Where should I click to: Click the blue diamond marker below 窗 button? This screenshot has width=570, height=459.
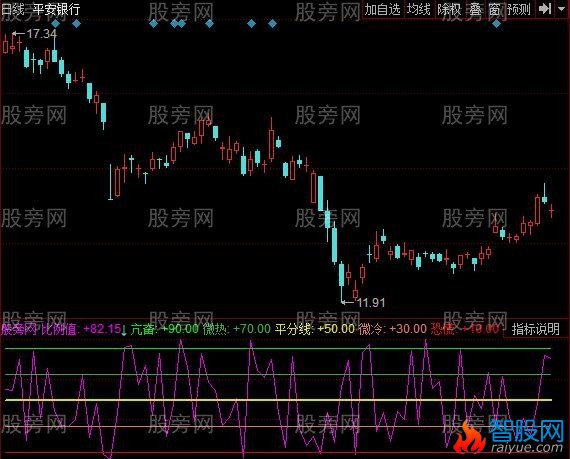[496, 24]
